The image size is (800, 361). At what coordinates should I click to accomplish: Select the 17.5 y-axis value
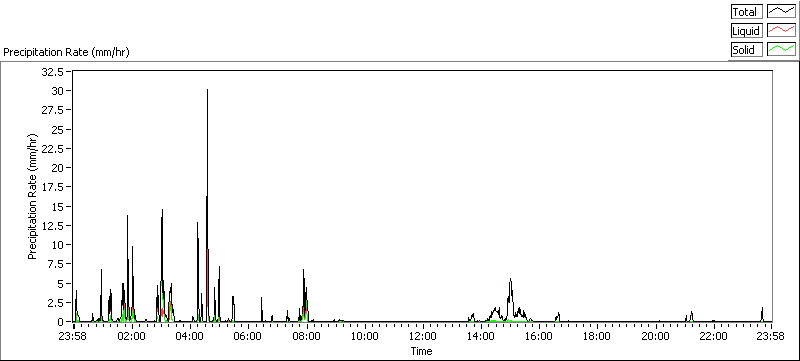pyautogui.click(x=53, y=187)
